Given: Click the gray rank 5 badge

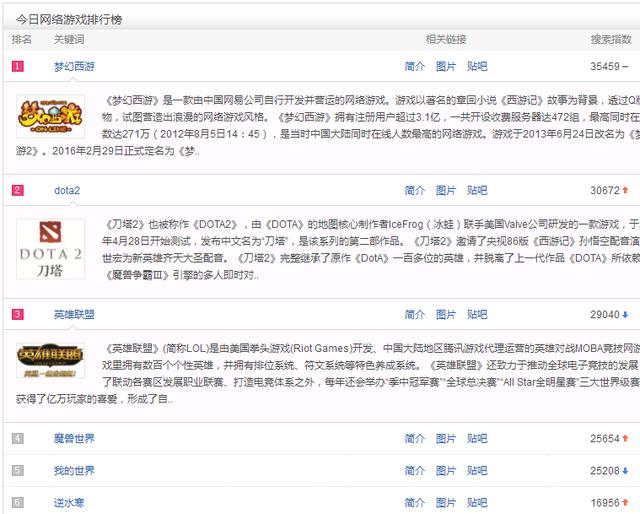Looking at the screenshot, I should pos(18,470).
